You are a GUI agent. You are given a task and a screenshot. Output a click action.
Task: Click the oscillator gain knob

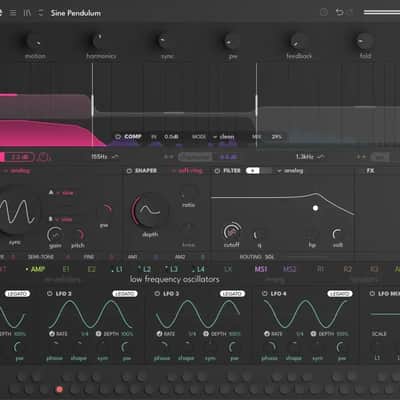(55, 235)
